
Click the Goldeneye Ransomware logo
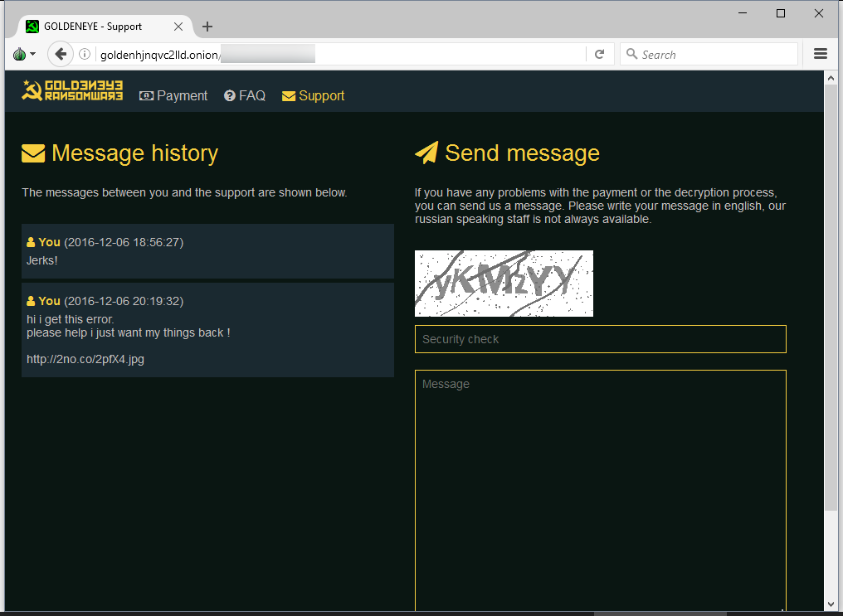(72, 90)
